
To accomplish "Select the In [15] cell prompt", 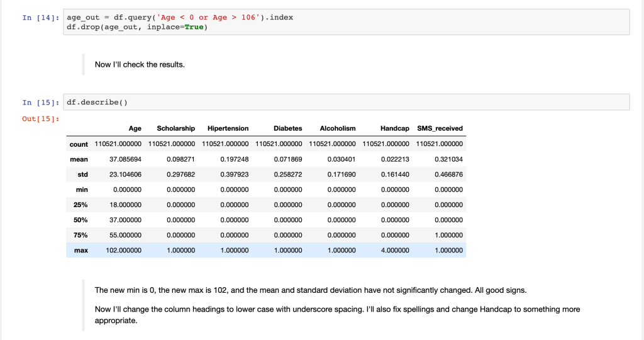I will tap(40, 102).
